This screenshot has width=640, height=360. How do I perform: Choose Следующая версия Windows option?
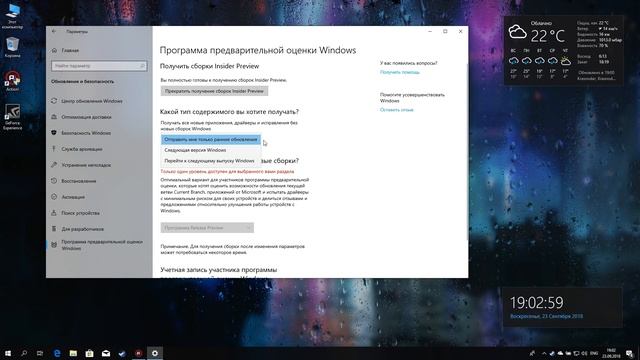pyautogui.click(x=211, y=150)
